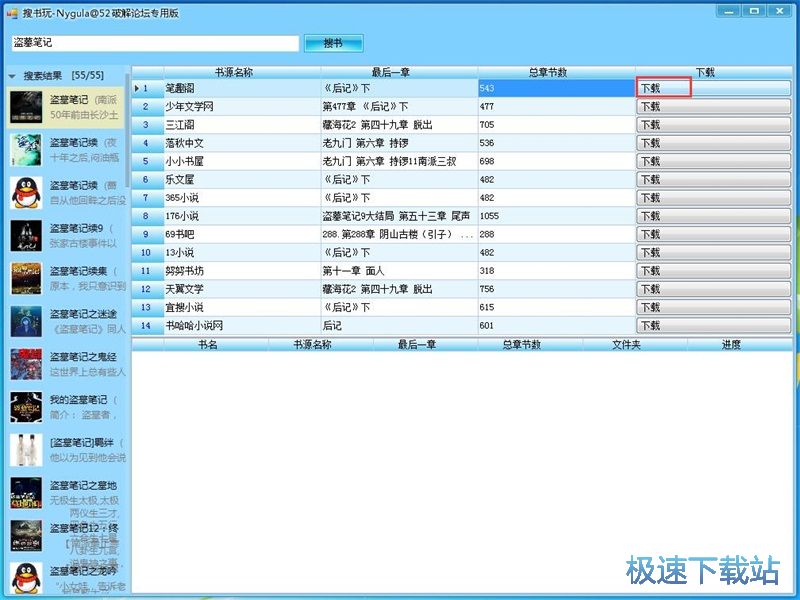
Task: Select row 5 小小书屋 in the source table
Action: [x=240, y=161]
